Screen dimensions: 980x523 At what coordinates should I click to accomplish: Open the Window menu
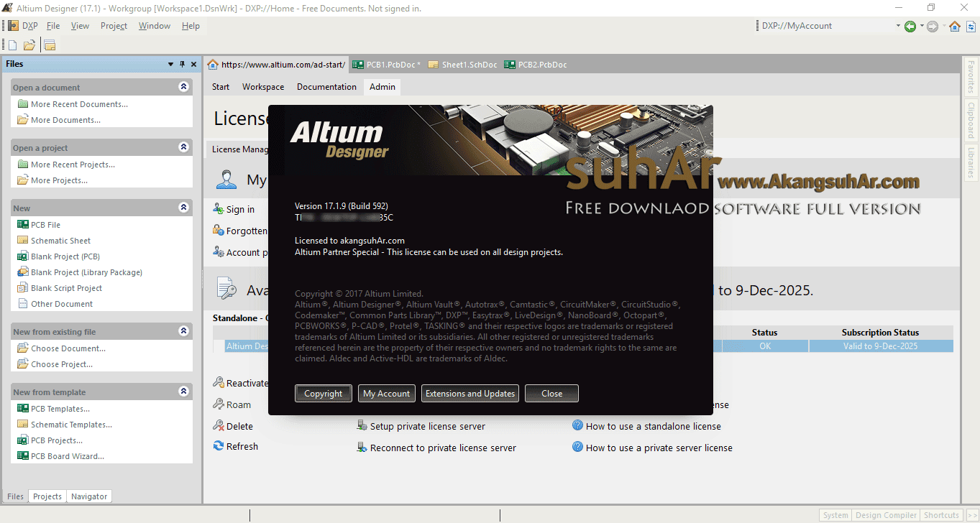155,26
